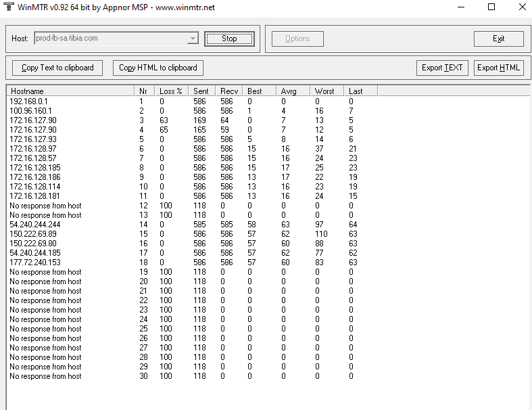Select the 177.72.240.153 row
This screenshot has width=532, height=410.
(192, 263)
